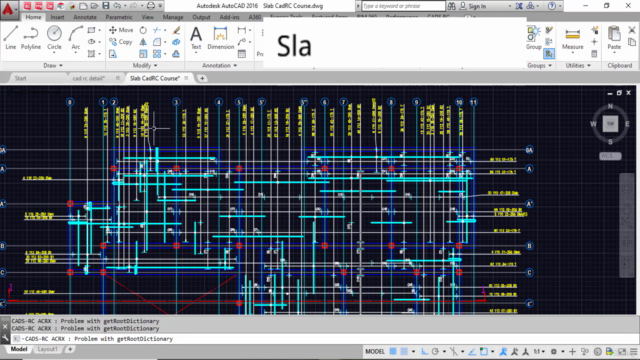Select the Dimension tool

point(220,38)
